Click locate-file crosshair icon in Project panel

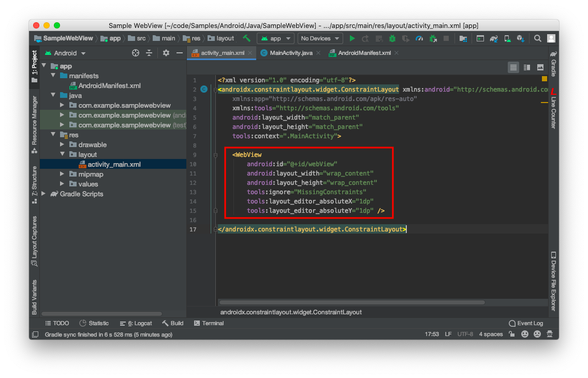pos(136,53)
